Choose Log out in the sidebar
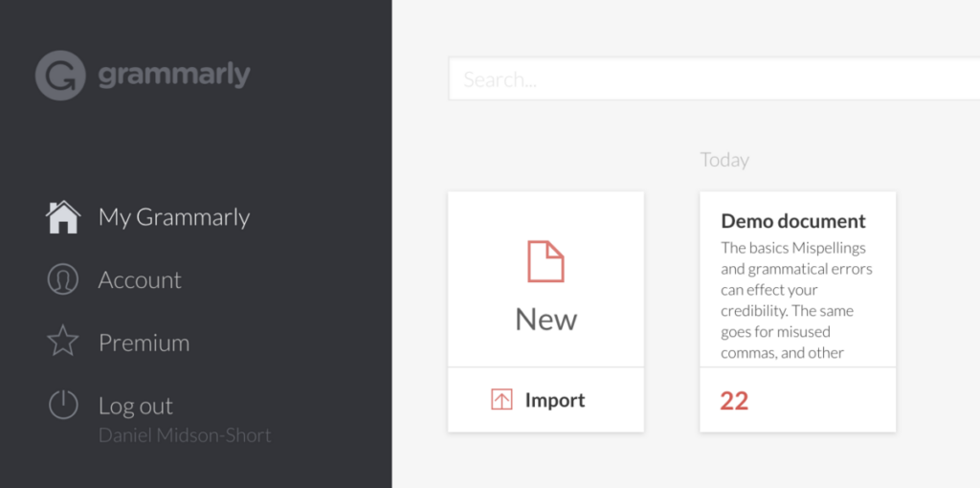The image size is (980, 488). 136,406
